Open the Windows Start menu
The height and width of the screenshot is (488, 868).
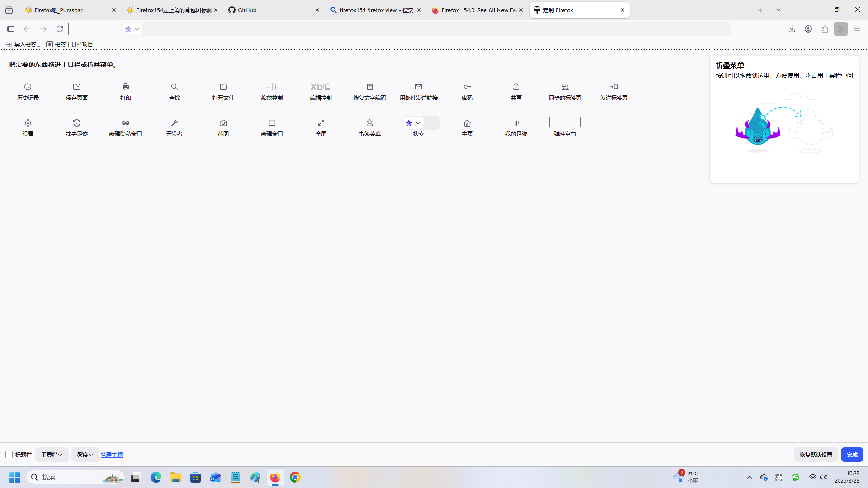15,477
